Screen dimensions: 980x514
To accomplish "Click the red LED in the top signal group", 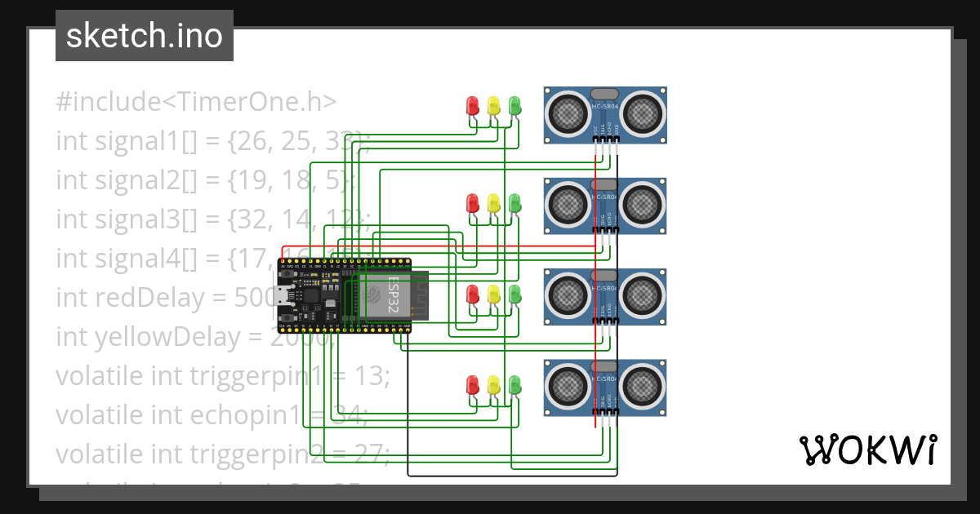I will coord(474,104).
